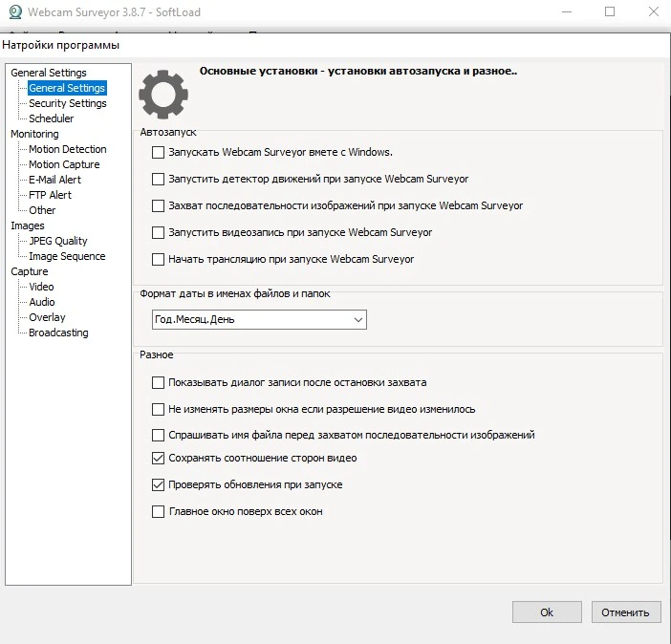Viewport: 671px width, 644px height.
Task: Enable 'Спрашивать имя файла перед захватом' checkbox
Action: tap(158, 435)
